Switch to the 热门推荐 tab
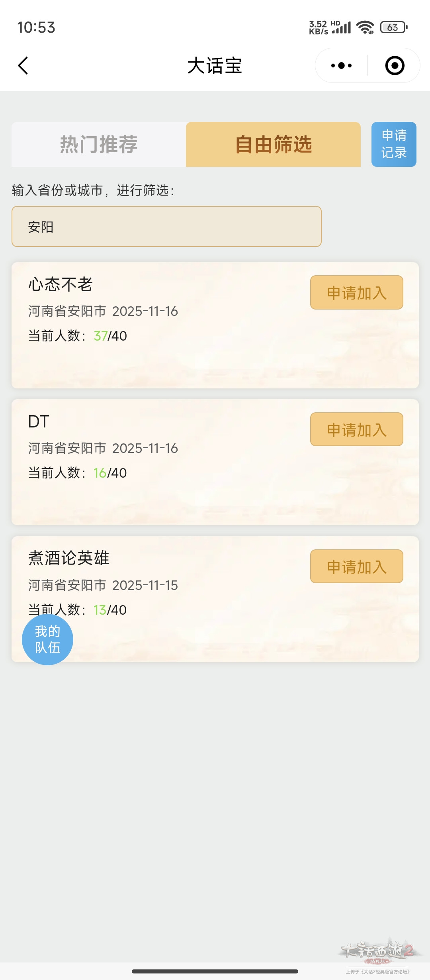The image size is (430, 980). click(x=99, y=144)
